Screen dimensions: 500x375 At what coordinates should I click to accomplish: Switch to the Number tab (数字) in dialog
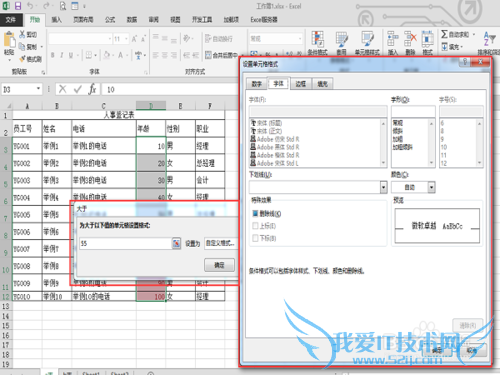[x=257, y=84]
